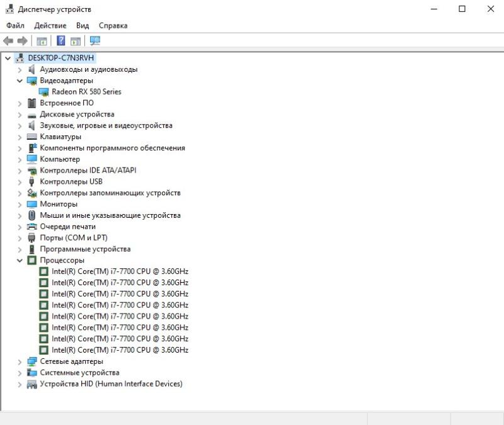Click the Контроллеры IDE ATA/ATAPI icon
This screenshot has height=425, width=504.
(32, 171)
